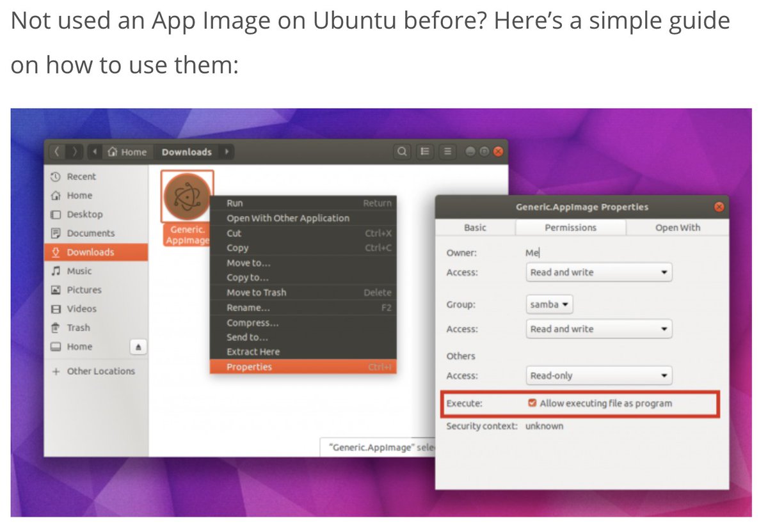
Task: Choose Open With Other Application
Action: point(303,218)
